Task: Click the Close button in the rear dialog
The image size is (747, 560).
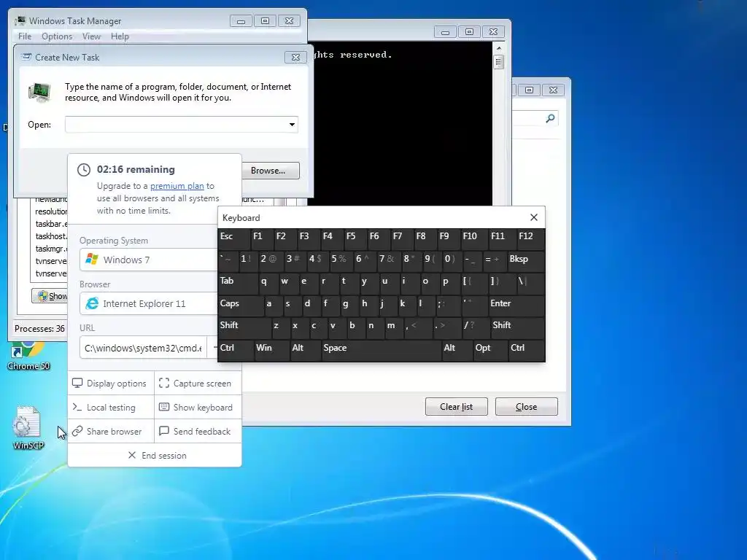Action: [x=527, y=407]
